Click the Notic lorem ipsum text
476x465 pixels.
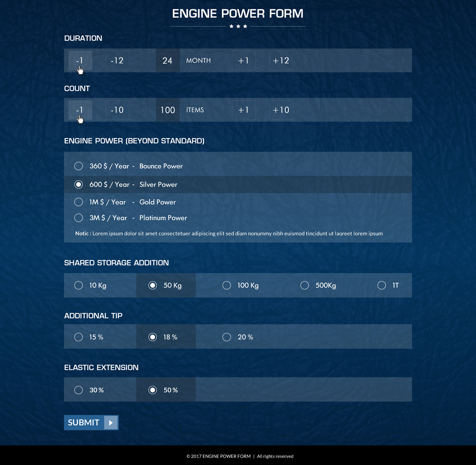(x=229, y=234)
